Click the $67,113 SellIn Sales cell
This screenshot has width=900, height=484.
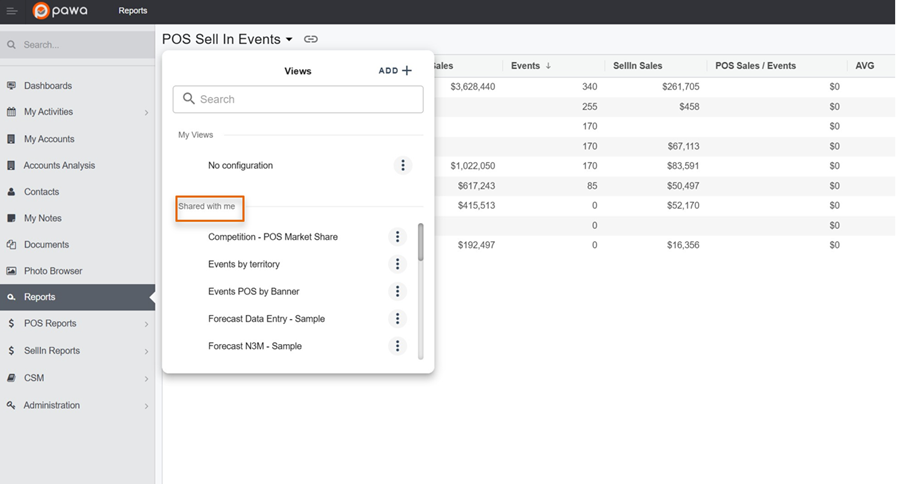pyautogui.click(x=683, y=146)
